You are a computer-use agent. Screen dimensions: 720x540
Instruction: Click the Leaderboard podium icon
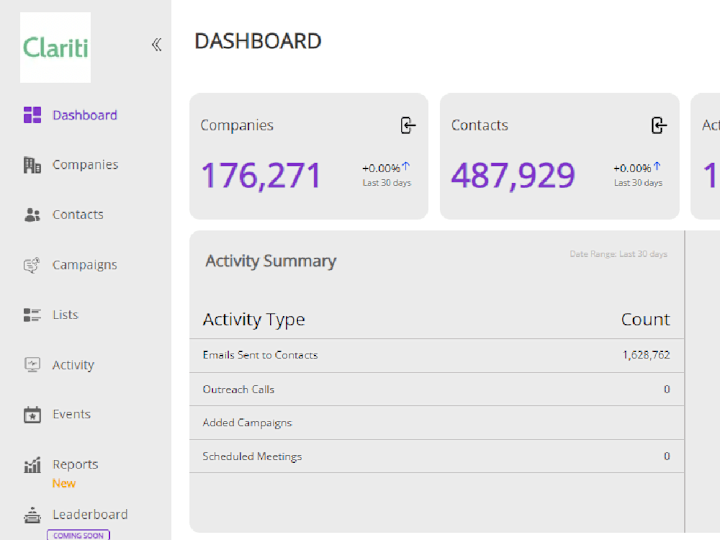tap(32, 515)
